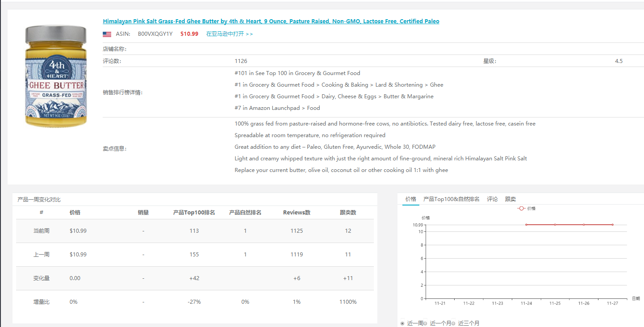Click the review count 1126
The width and height of the screenshot is (644, 327).
[x=241, y=61]
